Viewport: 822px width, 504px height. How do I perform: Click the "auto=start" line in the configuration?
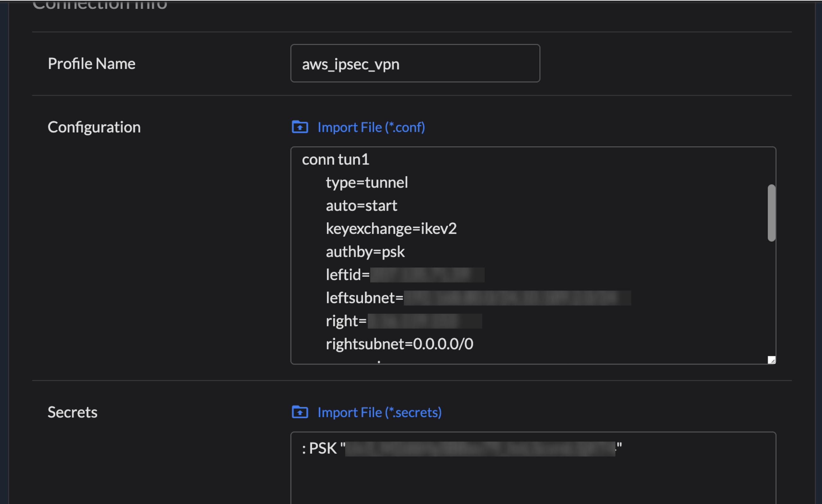[x=361, y=206]
